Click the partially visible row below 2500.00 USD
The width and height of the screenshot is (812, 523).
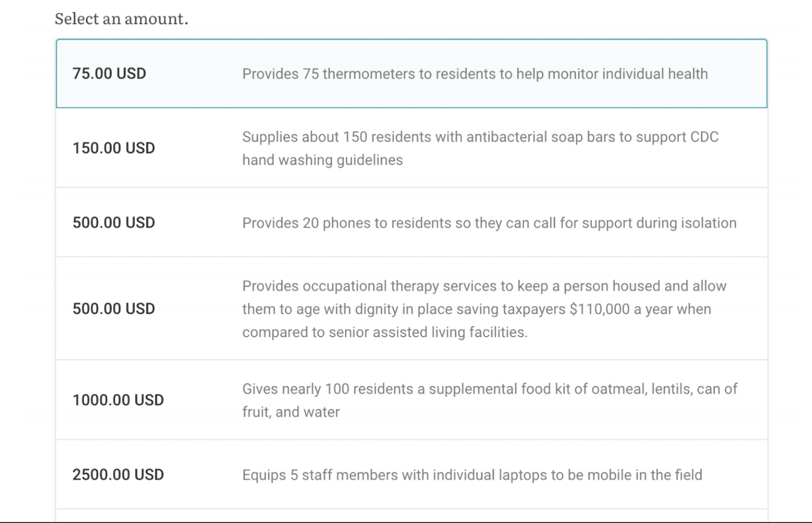(x=411, y=515)
